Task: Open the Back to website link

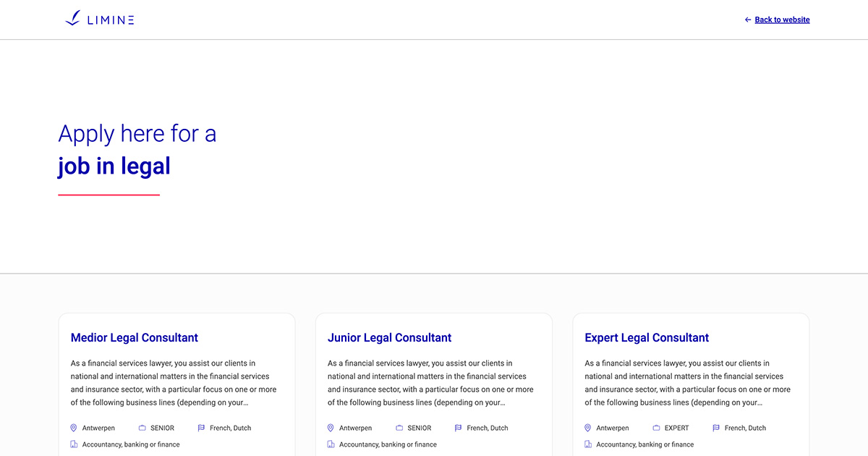Action: tap(782, 20)
